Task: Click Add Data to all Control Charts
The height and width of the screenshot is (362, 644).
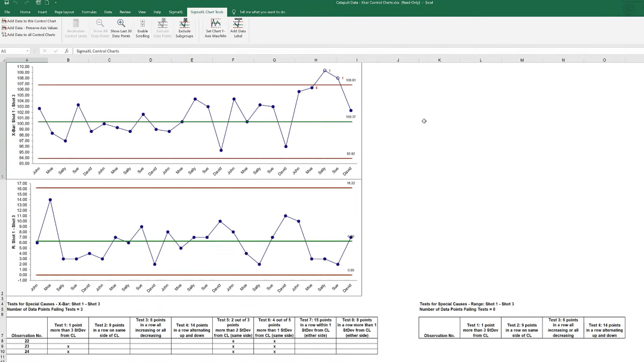Action: (29, 35)
